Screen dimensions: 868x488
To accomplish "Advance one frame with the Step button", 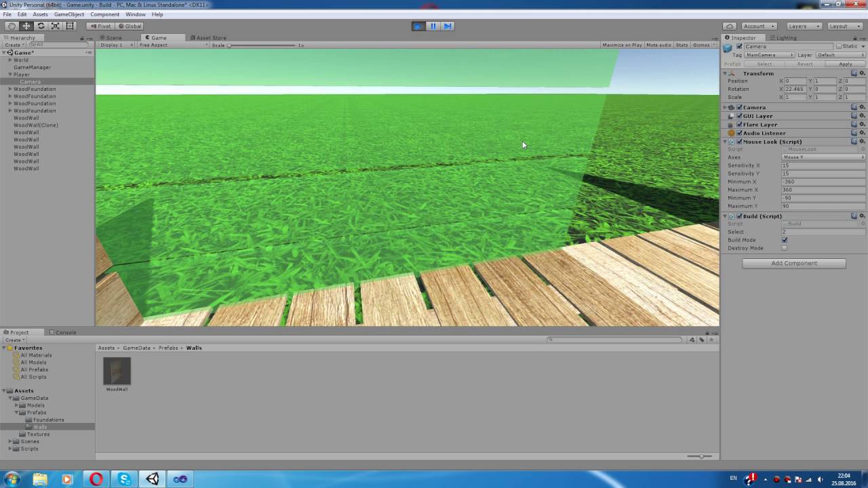I will click(x=447, y=26).
